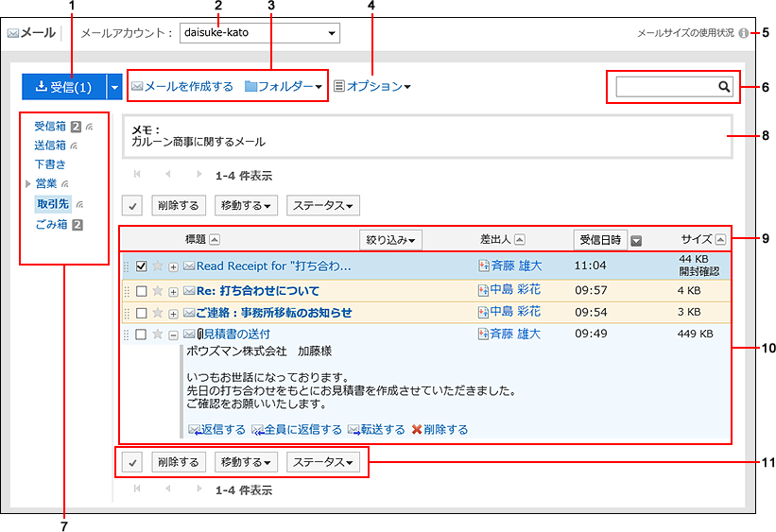Click the top 削除する button
The width and height of the screenshot is (776, 532).
tap(178, 205)
